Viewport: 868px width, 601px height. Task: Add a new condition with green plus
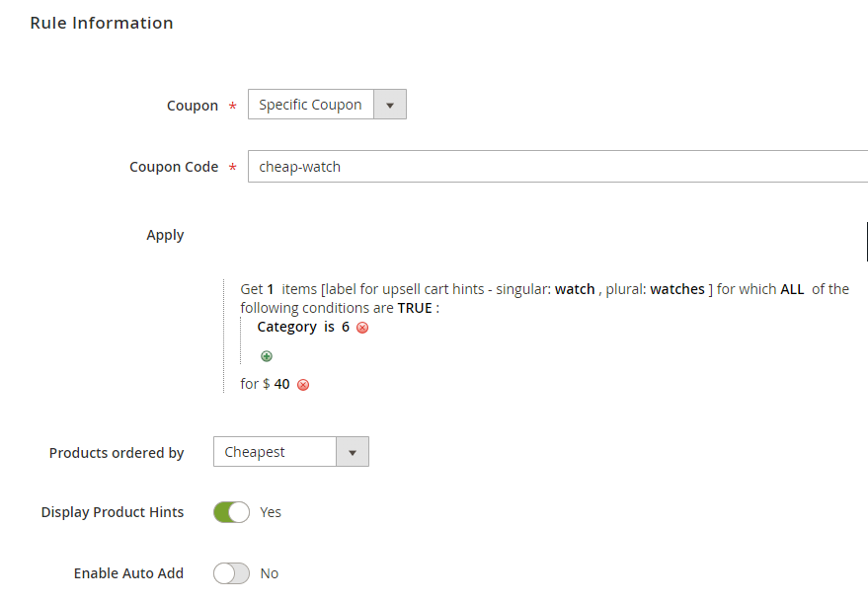click(267, 356)
